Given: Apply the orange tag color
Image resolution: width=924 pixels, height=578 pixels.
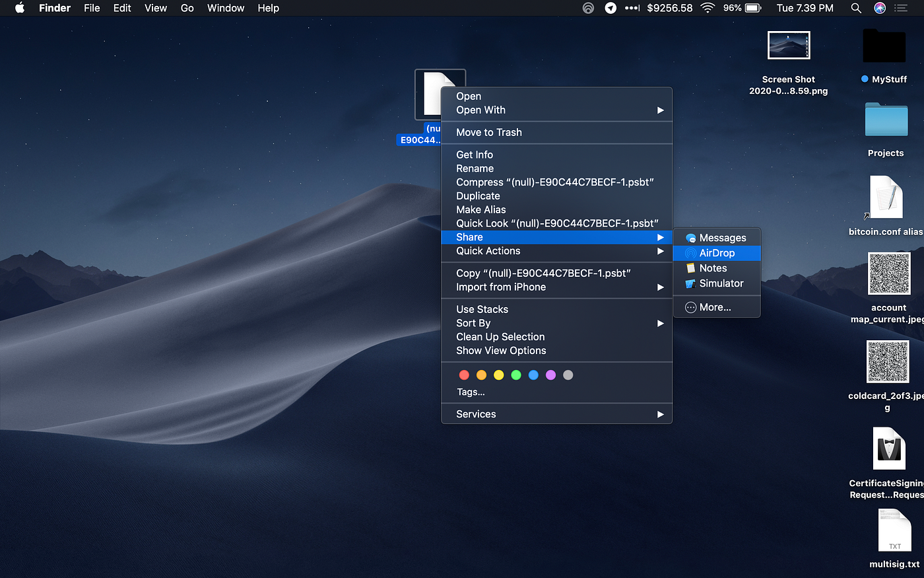Looking at the screenshot, I should 481,375.
